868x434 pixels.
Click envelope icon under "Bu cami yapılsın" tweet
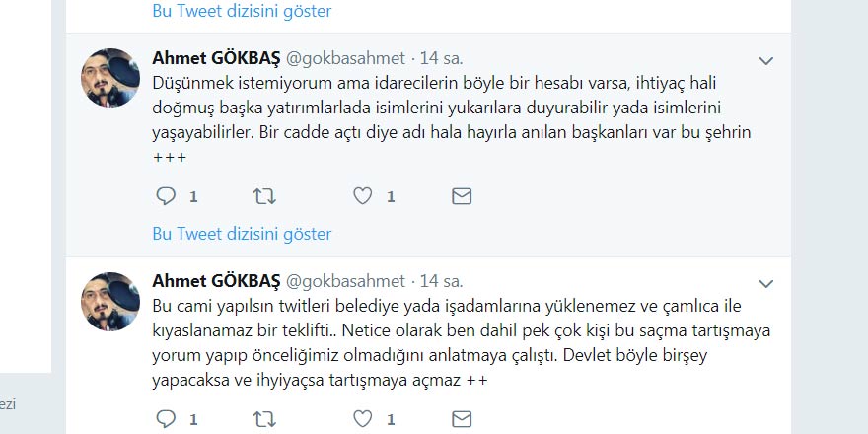(x=462, y=420)
